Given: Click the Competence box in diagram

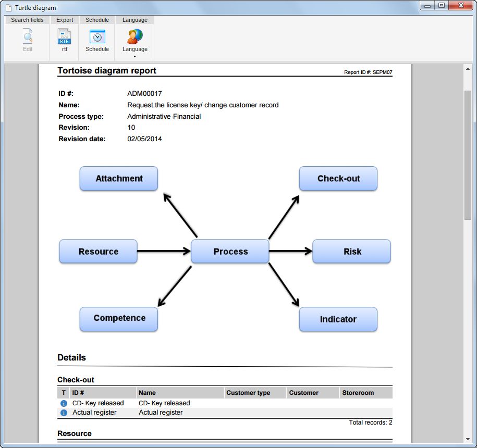Looking at the screenshot, I should [x=119, y=319].
